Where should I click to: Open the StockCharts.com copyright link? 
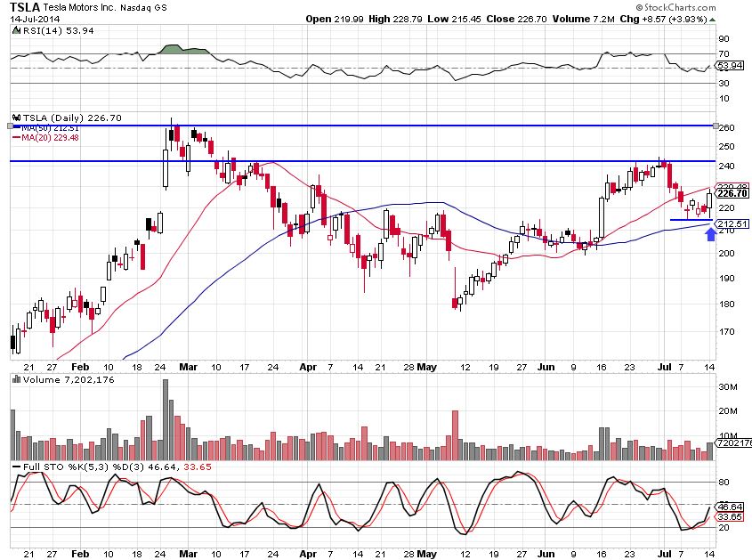coord(675,7)
